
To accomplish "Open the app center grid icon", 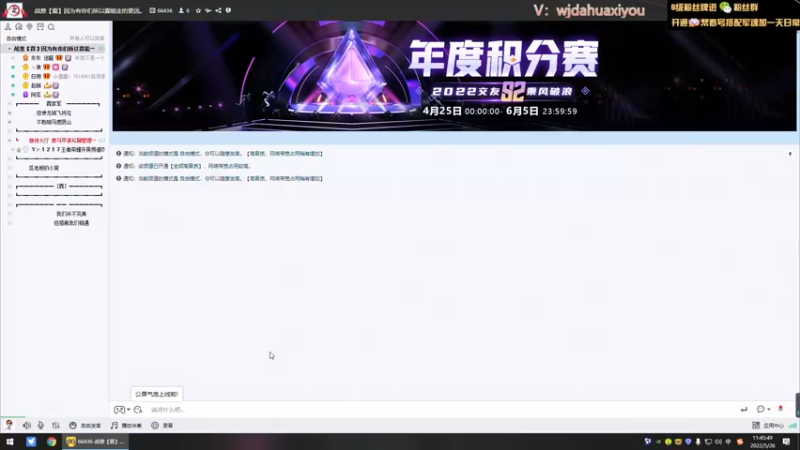I will click(x=756, y=425).
